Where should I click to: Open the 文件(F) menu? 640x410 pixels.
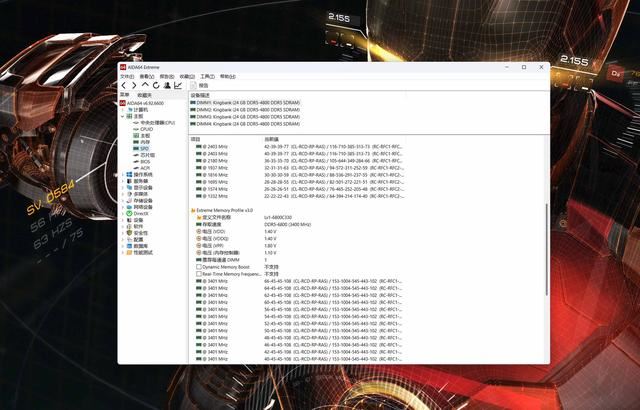[x=127, y=76]
